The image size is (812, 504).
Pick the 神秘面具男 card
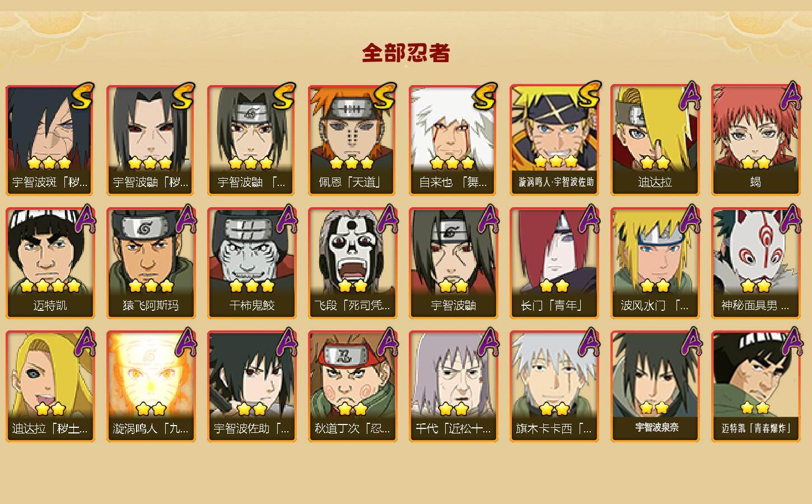click(x=755, y=263)
